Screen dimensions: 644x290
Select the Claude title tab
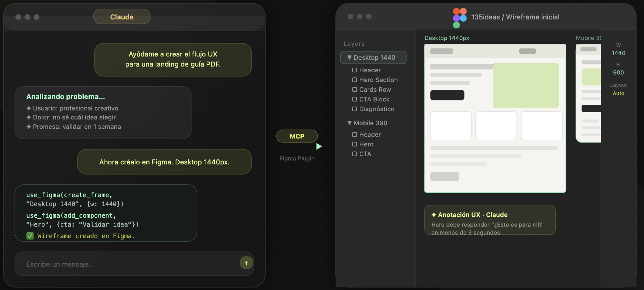pos(122,17)
